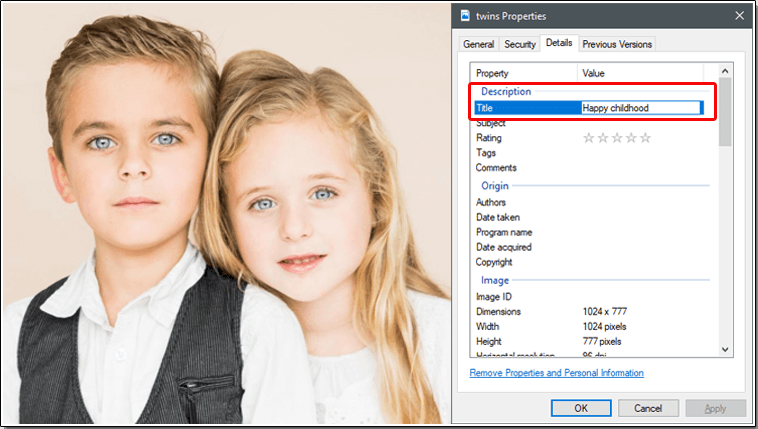This screenshot has width=758, height=429.
Task: Select the Rating property label
Action: pyautogui.click(x=489, y=138)
